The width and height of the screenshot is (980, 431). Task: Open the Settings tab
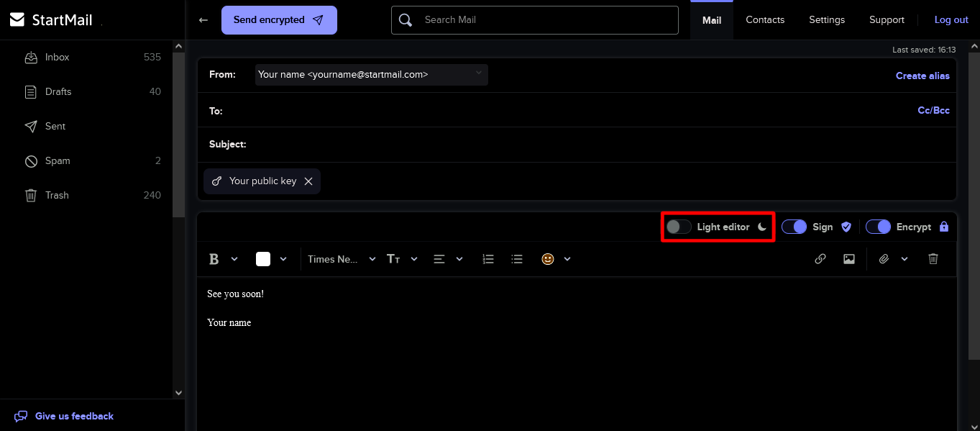point(827,20)
